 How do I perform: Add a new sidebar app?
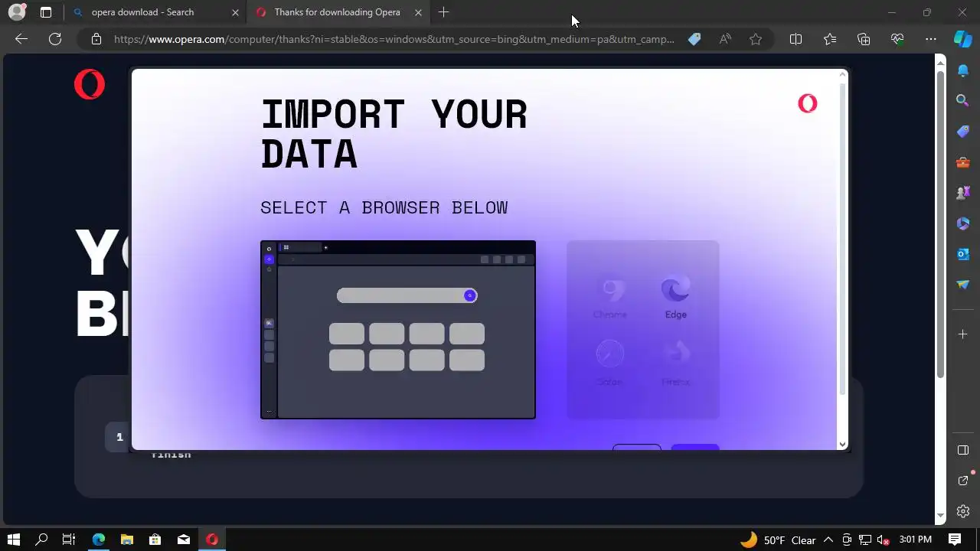[x=963, y=334]
